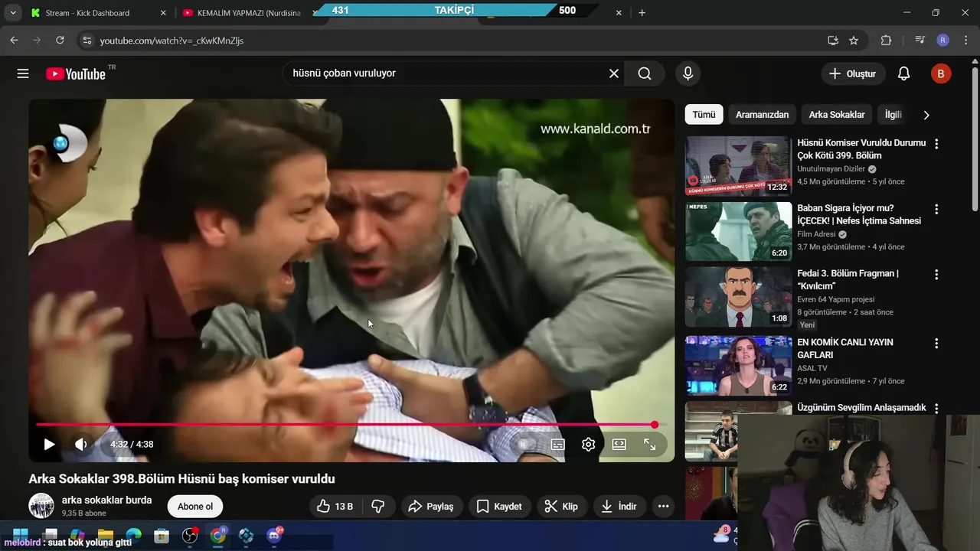
Task: Open EN KOMİK CANLI YAYIN GAFLARI title
Action: pyautogui.click(x=845, y=349)
